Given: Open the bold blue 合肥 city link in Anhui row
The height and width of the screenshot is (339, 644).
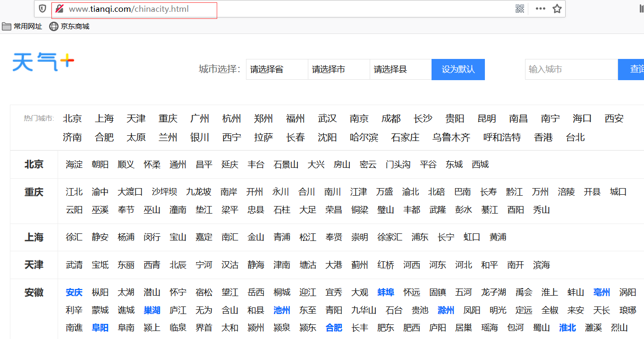Looking at the screenshot, I should click(334, 328).
